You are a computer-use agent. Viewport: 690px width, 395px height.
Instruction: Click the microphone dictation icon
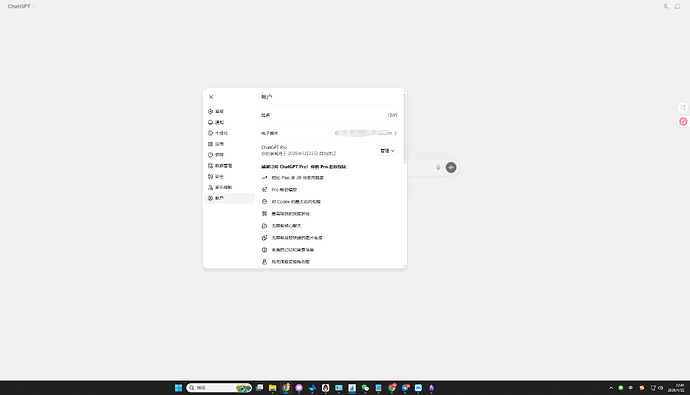[438, 168]
